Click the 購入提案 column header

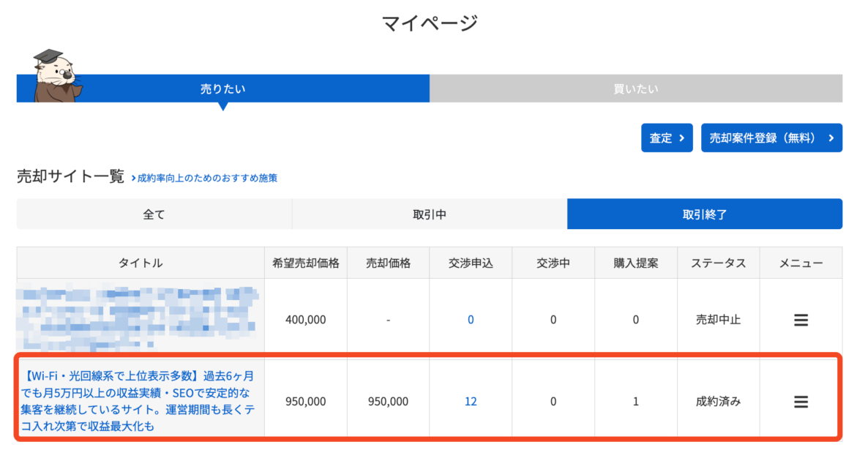click(635, 263)
